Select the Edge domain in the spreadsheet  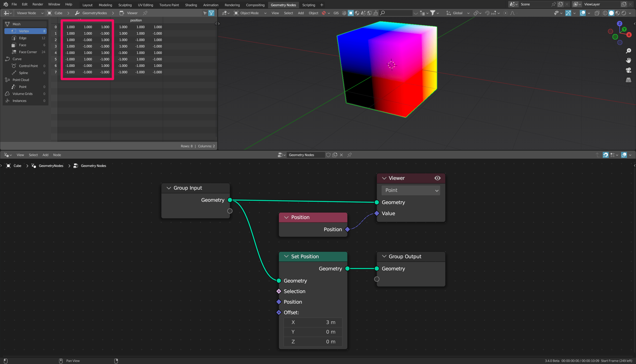[x=23, y=38]
